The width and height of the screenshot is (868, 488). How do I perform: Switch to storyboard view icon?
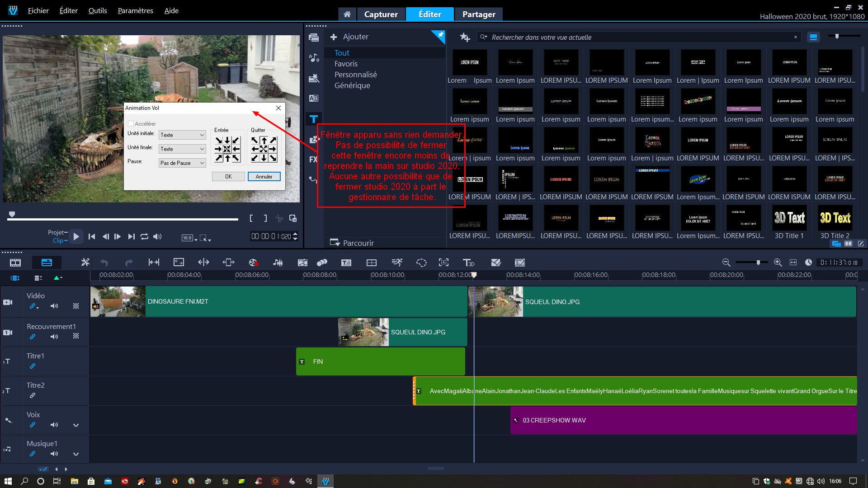[15, 263]
